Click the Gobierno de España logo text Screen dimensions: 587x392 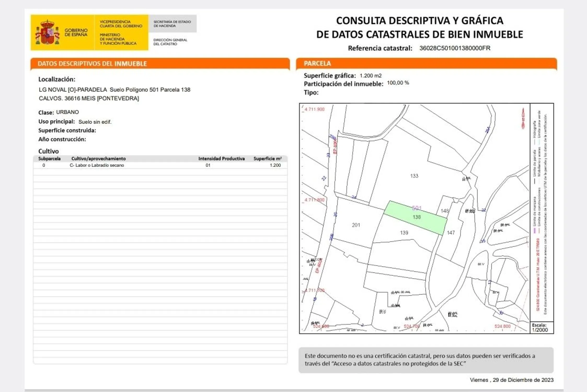pyautogui.click(x=76, y=32)
